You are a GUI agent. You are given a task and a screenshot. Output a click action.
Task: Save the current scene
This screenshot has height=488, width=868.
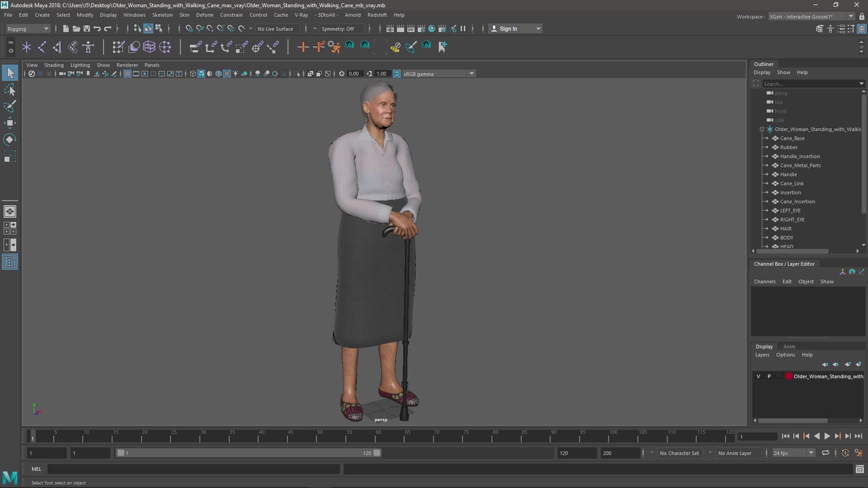87,28
